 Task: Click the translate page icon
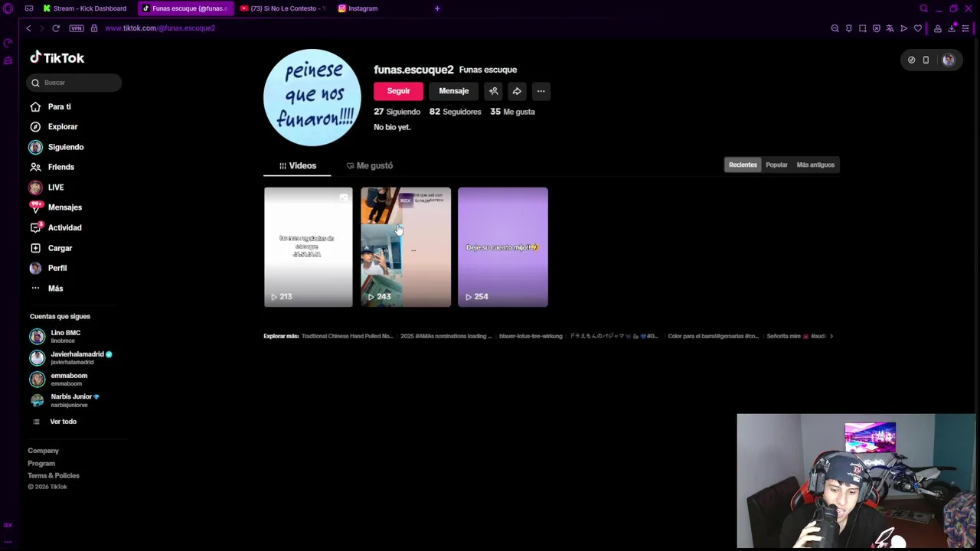pyautogui.click(x=890, y=28)
